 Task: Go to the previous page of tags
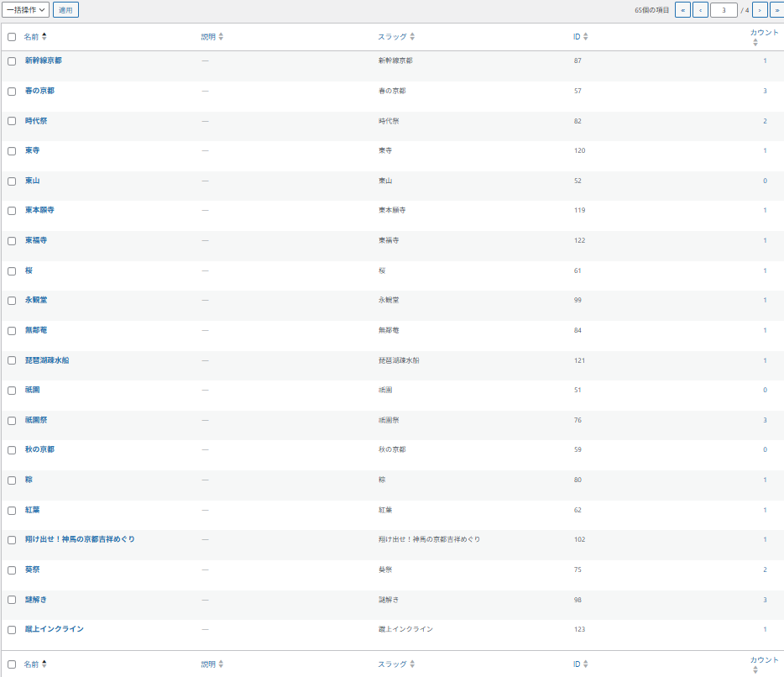[700, 10]
